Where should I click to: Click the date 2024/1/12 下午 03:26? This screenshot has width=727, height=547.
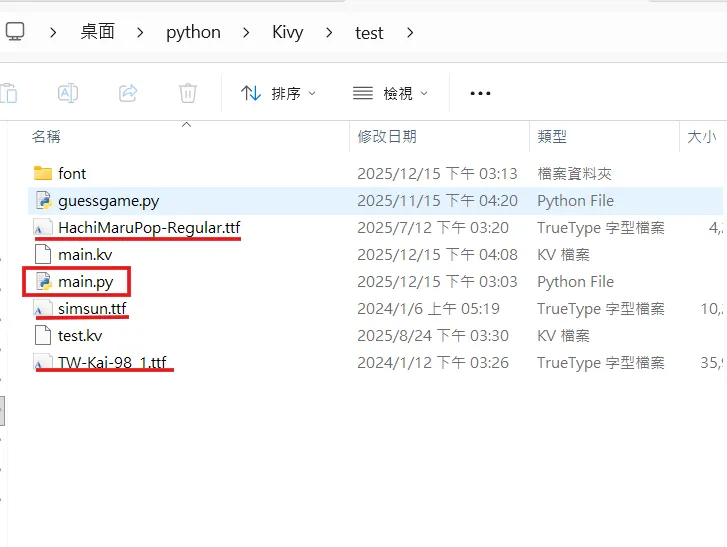[433, 363]
